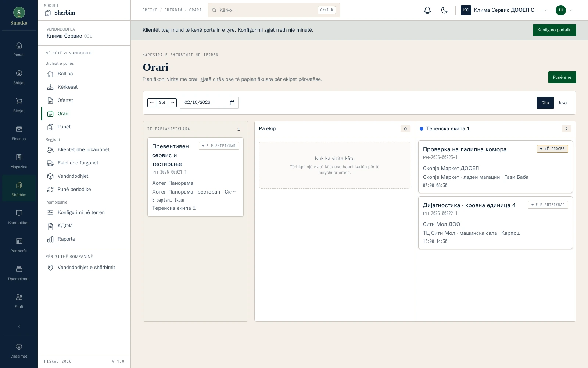
Task: Open TU user menu dropdown
Action: coord(564,10)
